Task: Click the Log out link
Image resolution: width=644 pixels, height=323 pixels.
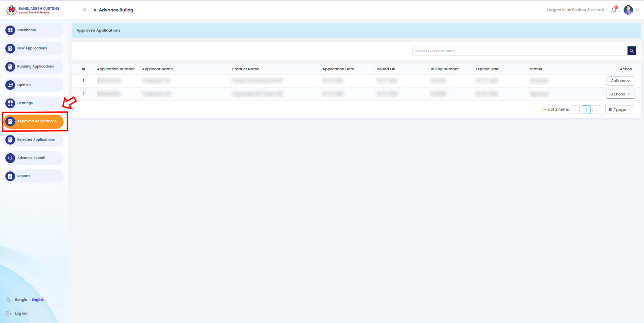Action: tap(21, 314)
